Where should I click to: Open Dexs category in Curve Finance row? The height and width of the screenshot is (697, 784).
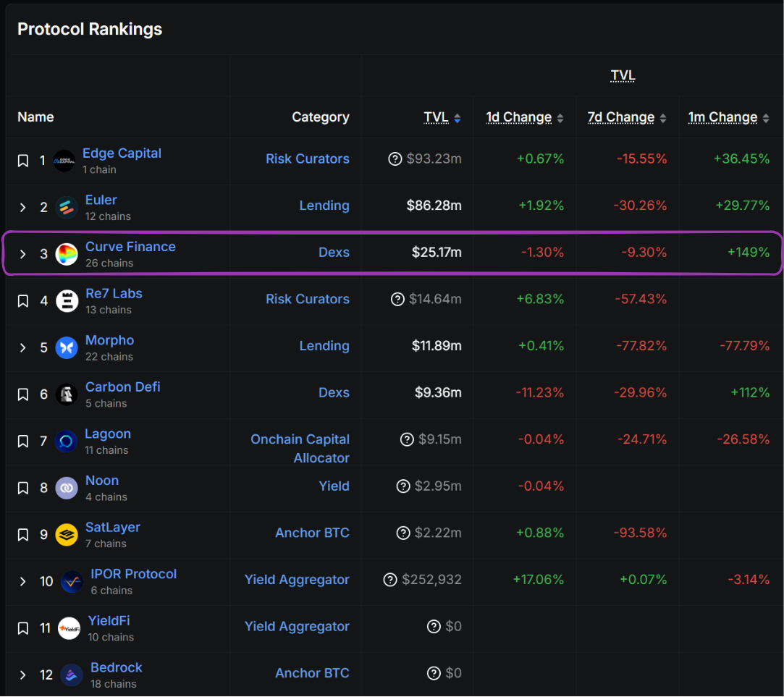334,253
